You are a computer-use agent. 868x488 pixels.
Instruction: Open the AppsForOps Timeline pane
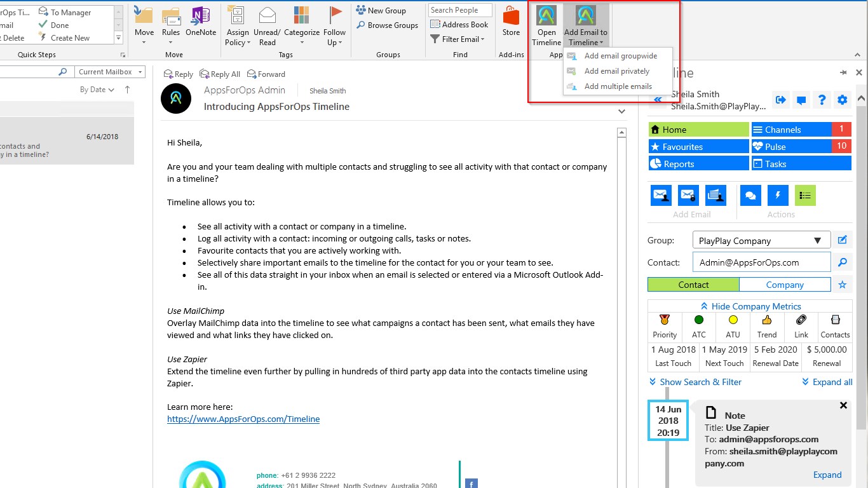click(x=546, y=26)
